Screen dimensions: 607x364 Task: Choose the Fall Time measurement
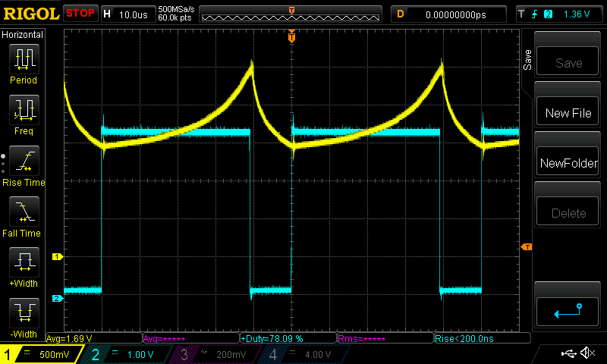coord(24,216)
